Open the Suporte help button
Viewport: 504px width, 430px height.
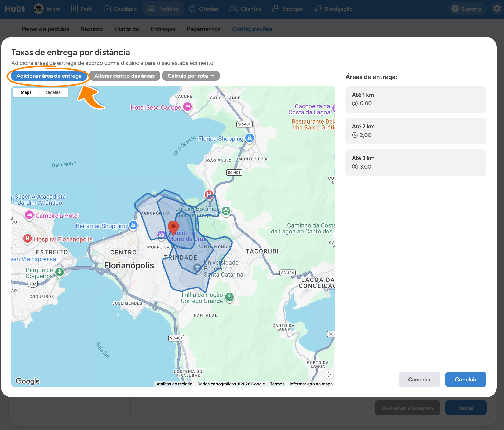coord(467,9)
